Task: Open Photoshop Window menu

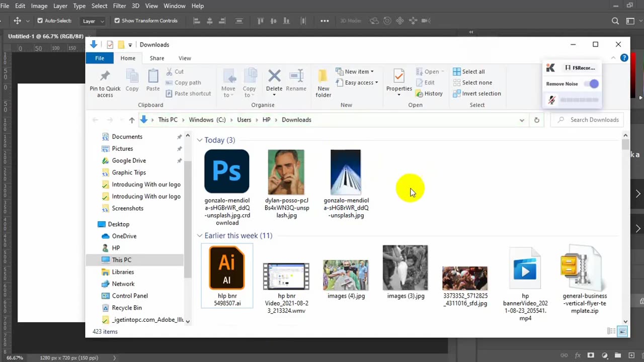Action: [175, 6]
